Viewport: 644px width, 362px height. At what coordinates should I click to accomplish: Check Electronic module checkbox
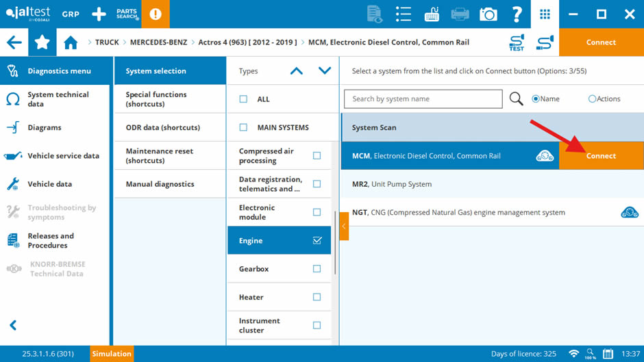point(317,212)
